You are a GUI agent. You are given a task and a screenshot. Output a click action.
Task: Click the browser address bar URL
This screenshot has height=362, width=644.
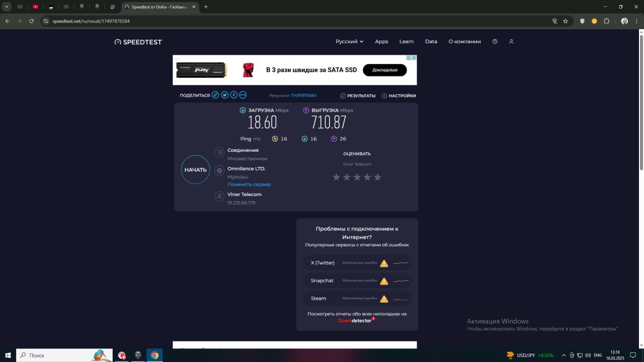click(x=91, y=21)
